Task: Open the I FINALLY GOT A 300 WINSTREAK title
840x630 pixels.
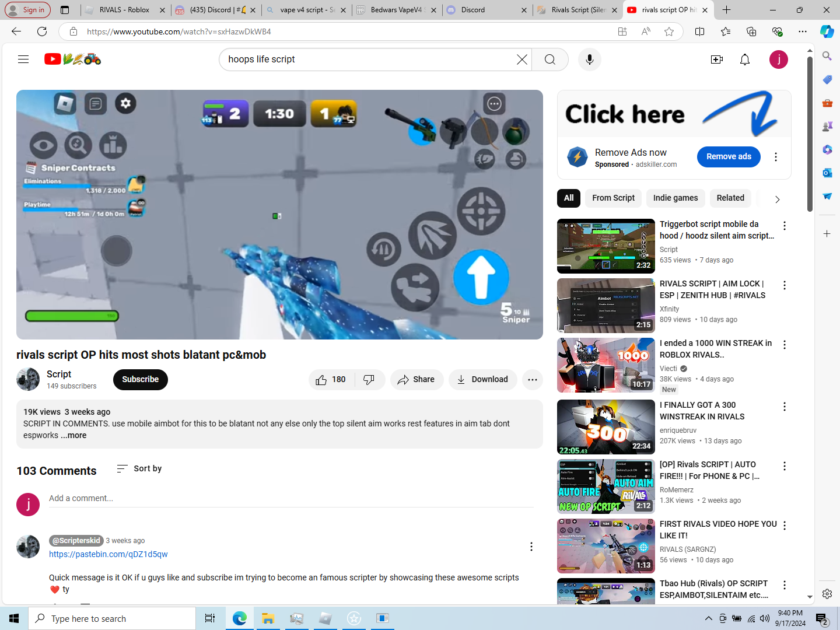Action: point(702,411)
